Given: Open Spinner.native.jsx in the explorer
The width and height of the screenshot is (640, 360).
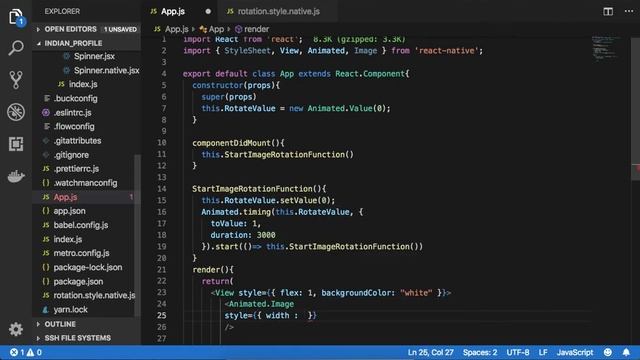Looking at the screenshot, I should click(107, 70).
